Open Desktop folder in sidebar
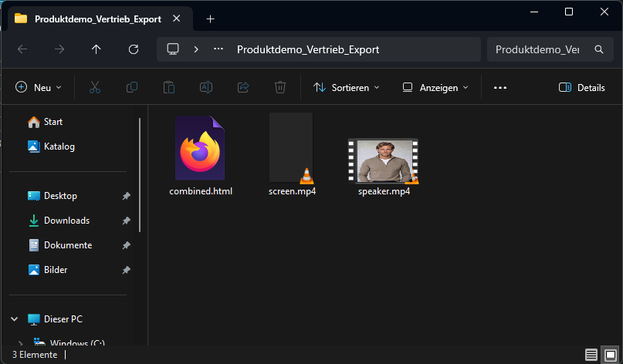Viewport: 623px width, 364px height. click(52, 196)
